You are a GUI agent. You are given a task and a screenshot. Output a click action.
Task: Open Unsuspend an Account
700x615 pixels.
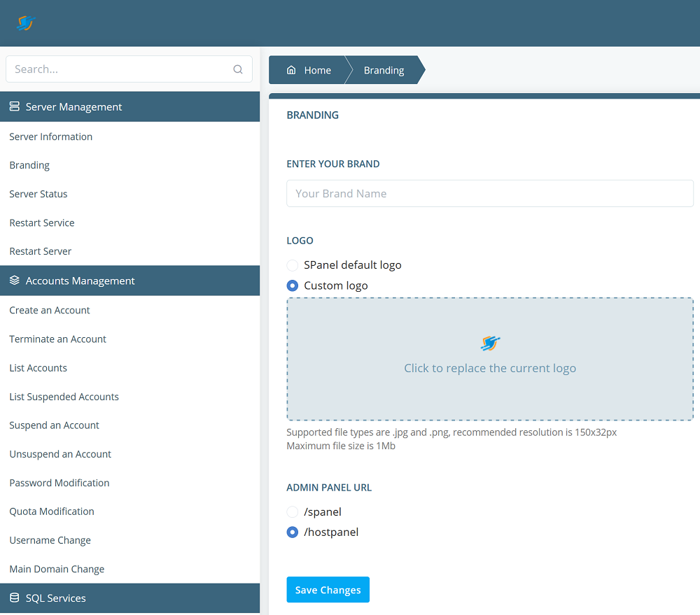[60, 454]
